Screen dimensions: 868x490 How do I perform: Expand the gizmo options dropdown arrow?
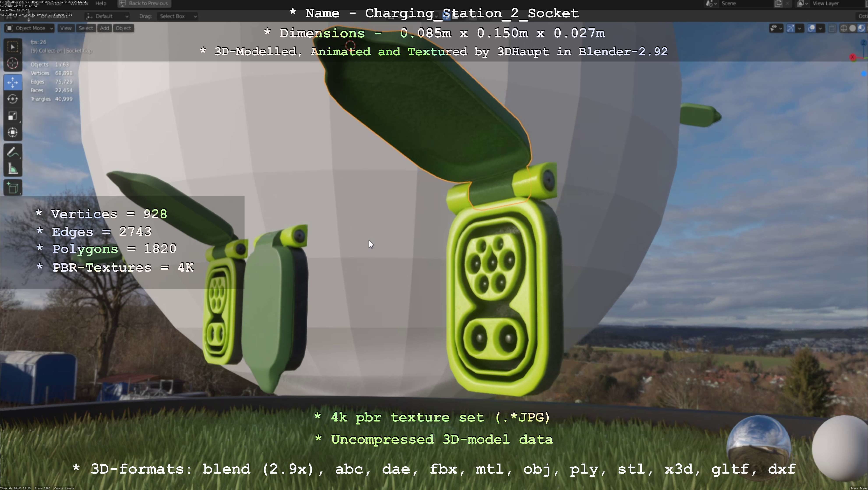800,28
